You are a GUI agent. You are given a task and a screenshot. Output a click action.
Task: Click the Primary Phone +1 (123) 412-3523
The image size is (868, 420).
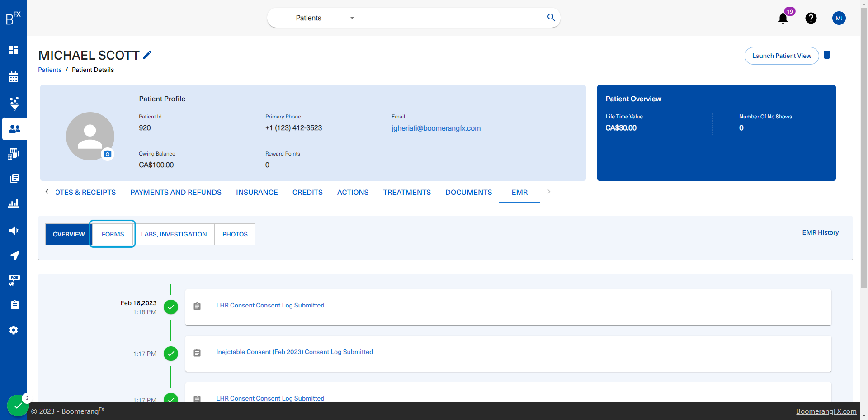293,128
